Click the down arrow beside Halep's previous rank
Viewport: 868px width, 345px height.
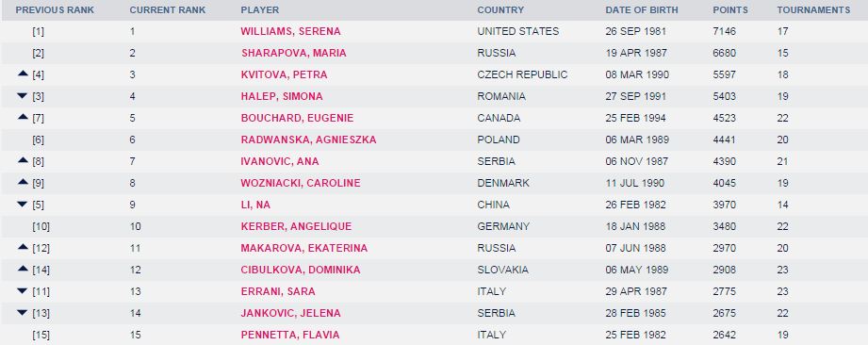23,96
